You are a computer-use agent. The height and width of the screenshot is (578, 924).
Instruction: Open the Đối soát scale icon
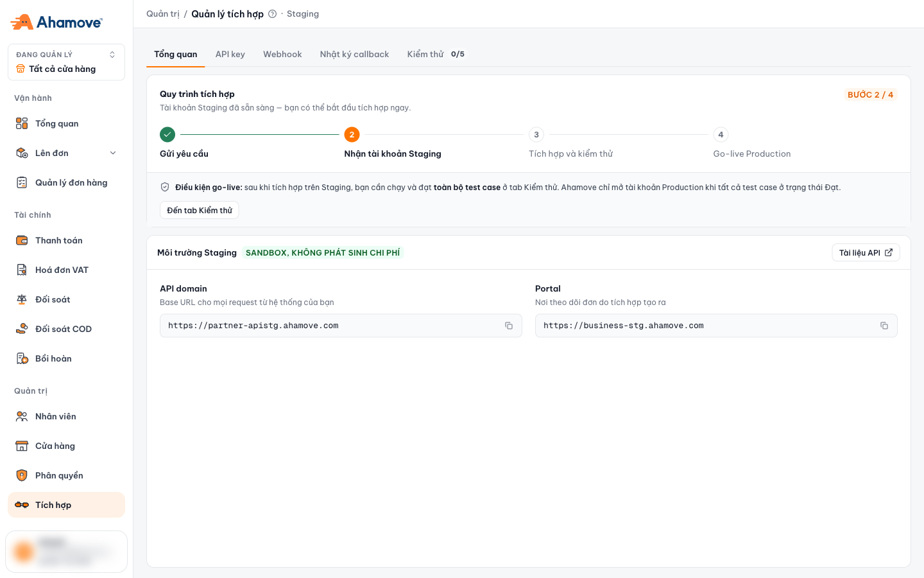(22, 299)
